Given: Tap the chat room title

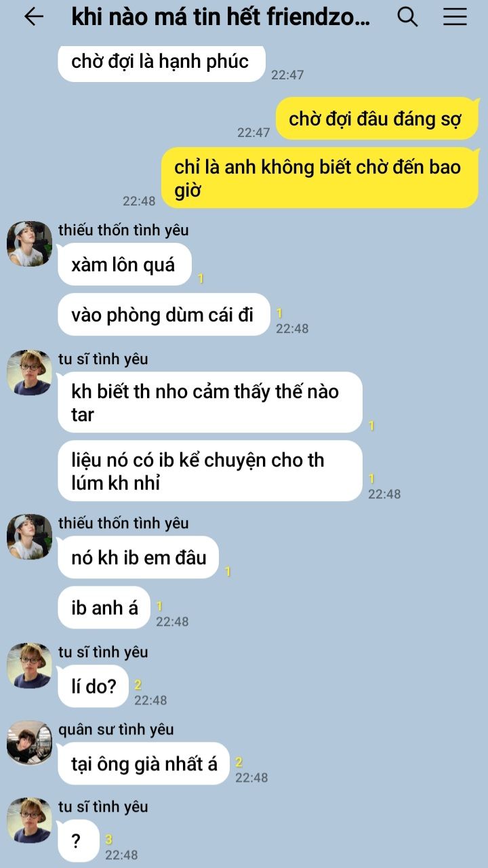Looking at the screenshot, I should pyautogui.click(x=221, y=18).
